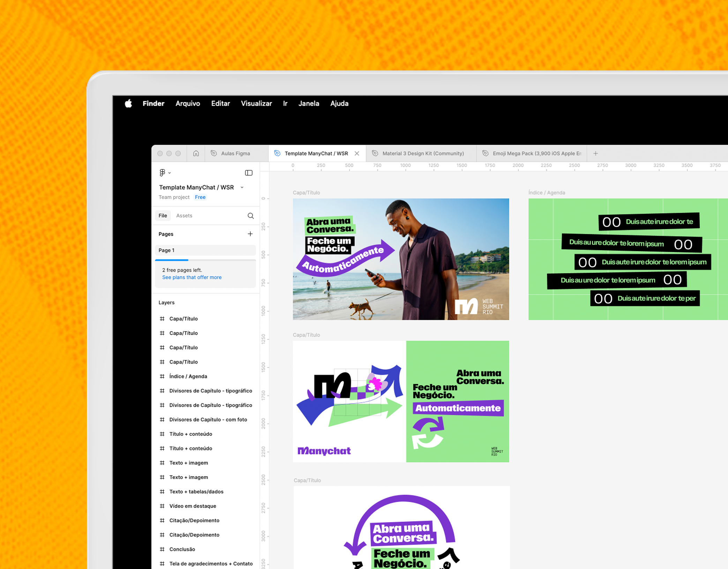Click frame icon beside Divisores de Capítulo - com foto
728x569 pixels.
click(x=162, y=420)
